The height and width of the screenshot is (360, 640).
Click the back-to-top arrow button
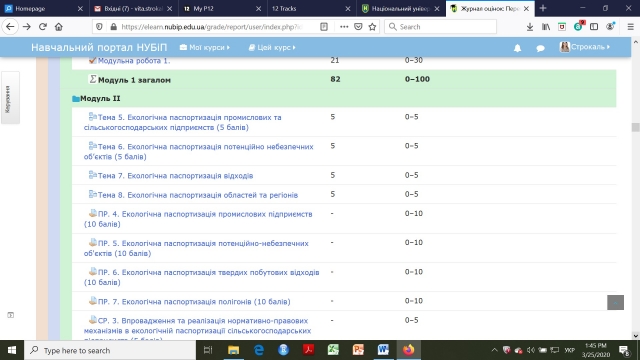point(615,302)
